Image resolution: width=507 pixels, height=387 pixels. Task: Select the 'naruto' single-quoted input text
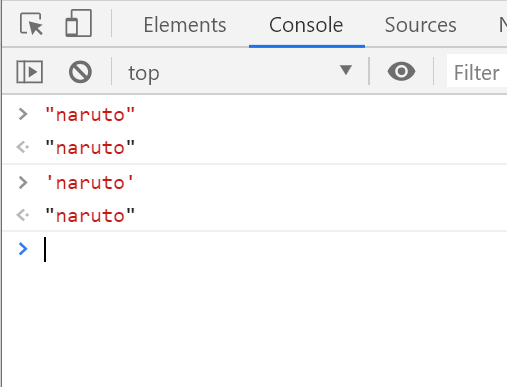[x=90, y=183]
